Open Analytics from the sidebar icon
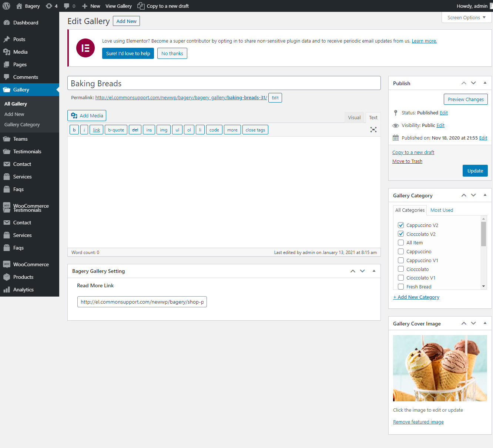The height and width of the screenshot is (448, 493). [7, 290]
